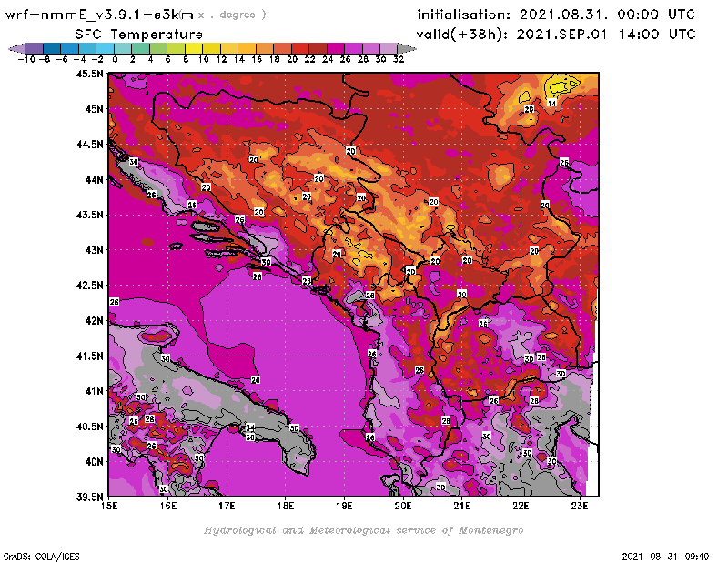
Task: Click the legend color segment between 0 and 2
Action: point(123,49)
